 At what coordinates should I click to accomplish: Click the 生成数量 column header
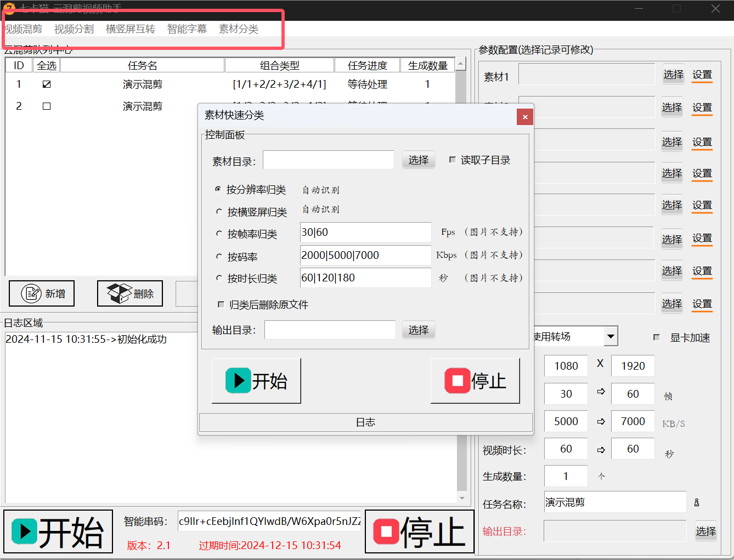428,65
